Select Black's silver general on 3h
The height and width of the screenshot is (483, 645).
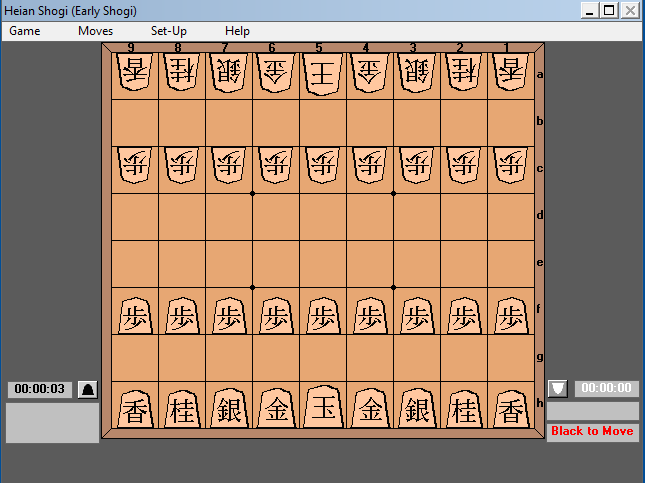point(417,408)
